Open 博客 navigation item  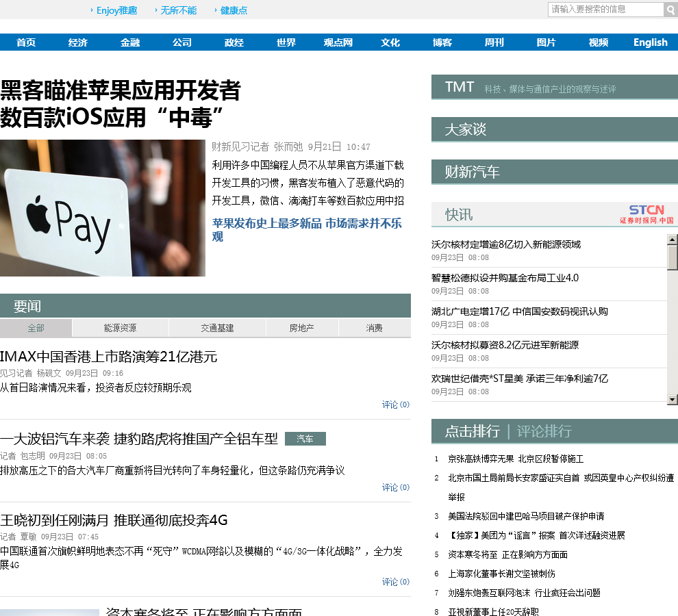(x=442, y=42)
